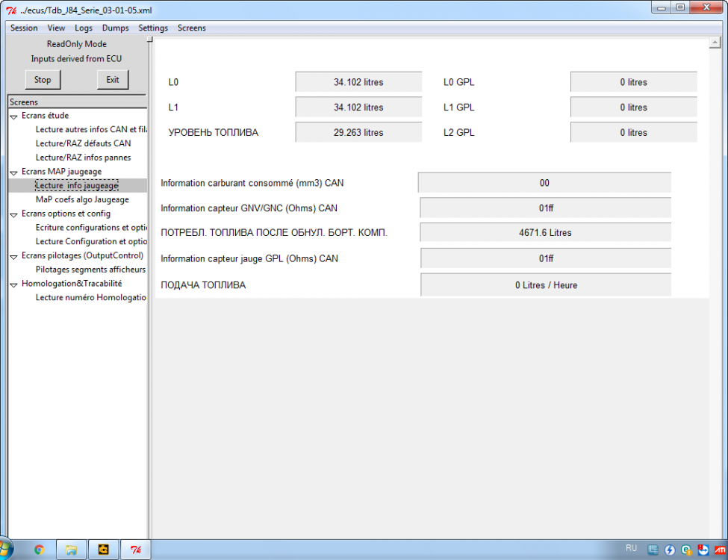Click the Windows Start orb

(5, 550)
